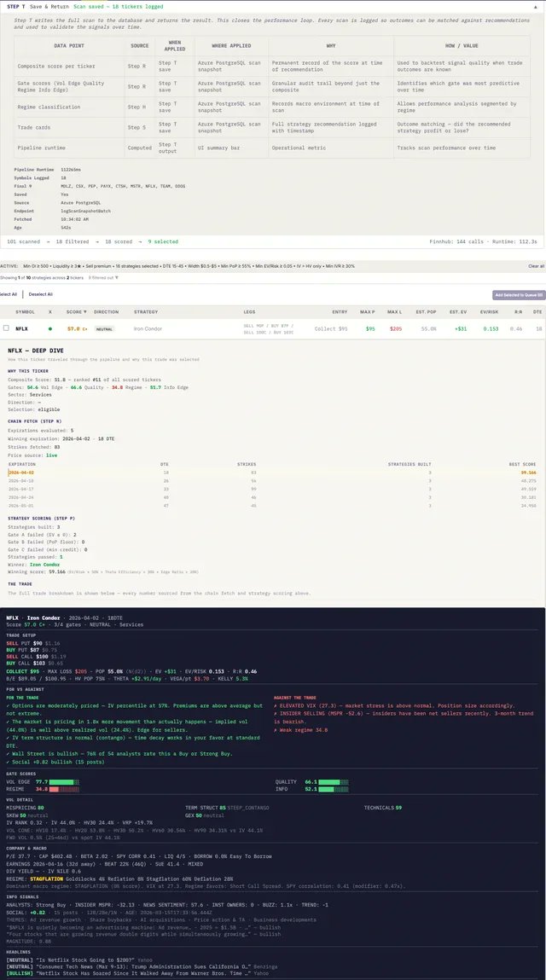Click the '9 selected' summary text
Image resolution: width=546 pixels, height=980 pixels.
[163, 241]
